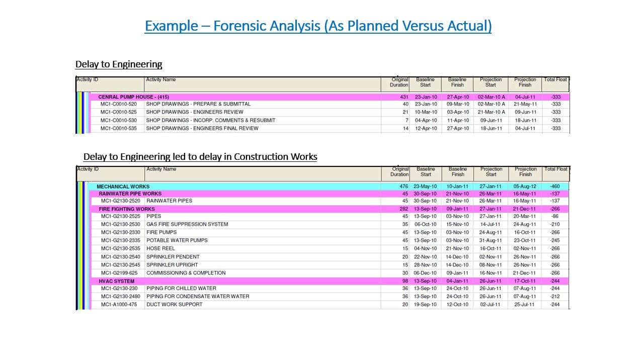Select projection start '21-Mar-10 A'

(x=492, y=112)
